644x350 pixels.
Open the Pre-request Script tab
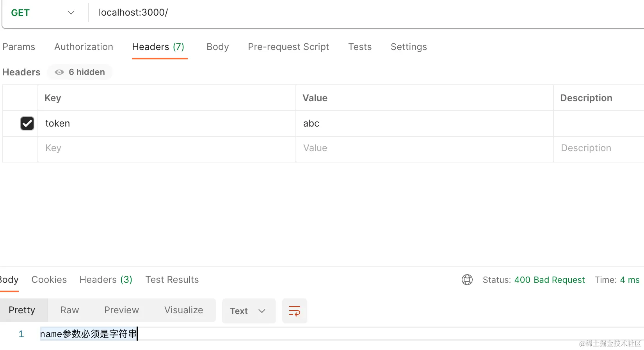click(x=288, y=47)
